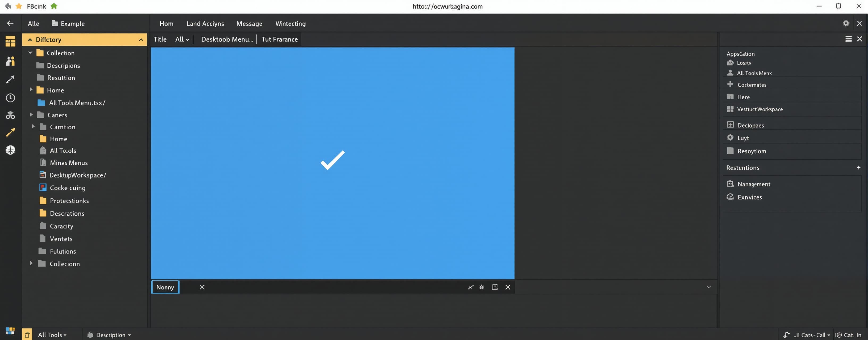
Task: Open the Wintecting menu
Action: [x=290, y=24]
